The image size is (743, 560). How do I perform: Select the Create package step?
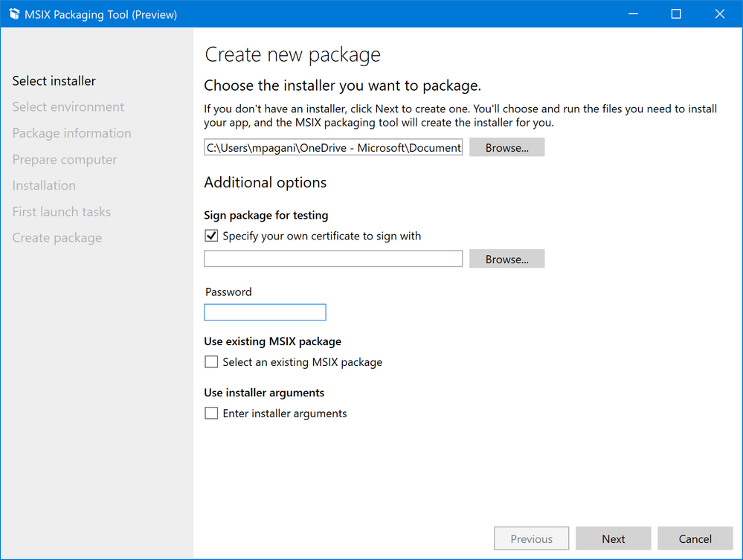pyautogui.click(x=57, y=238)
